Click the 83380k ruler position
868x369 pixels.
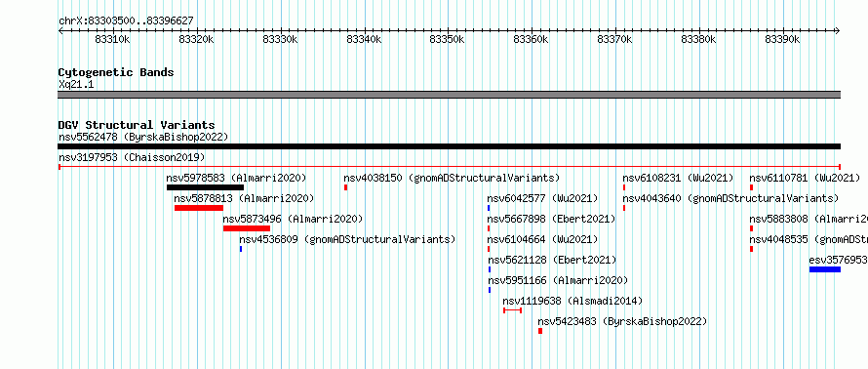click(698, 39)
